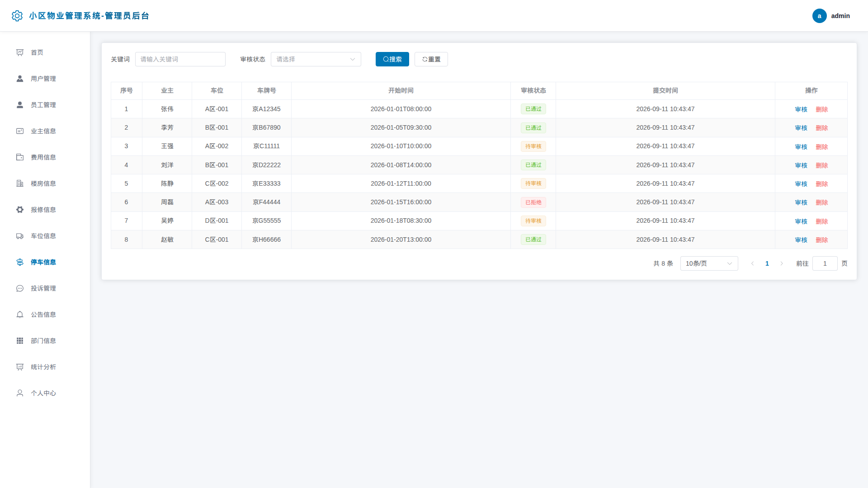Click start time 2026-01-15T16:00:00
The image size is (868, 488).
[x=401, y=202]
